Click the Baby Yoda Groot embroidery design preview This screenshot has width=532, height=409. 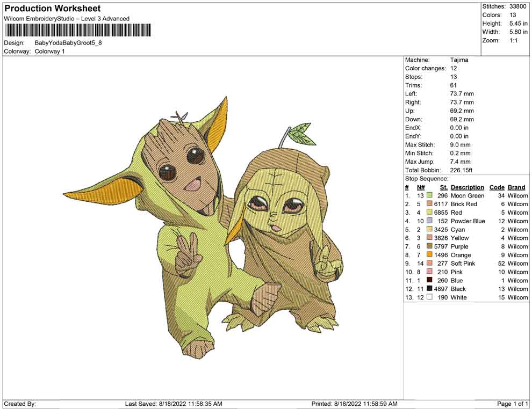(x=203, y=228)
